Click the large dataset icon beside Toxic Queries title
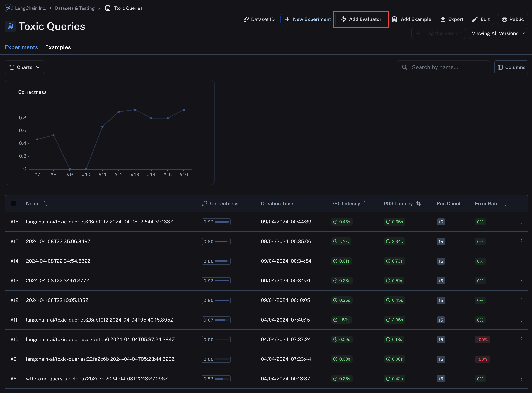Screen dimensions: 532x393 (10, 26)
